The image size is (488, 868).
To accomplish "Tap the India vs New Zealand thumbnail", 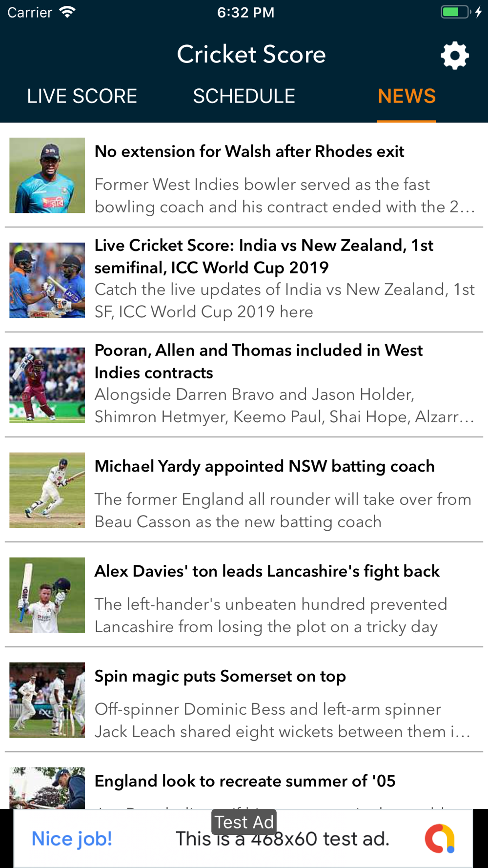I will 47,280.
